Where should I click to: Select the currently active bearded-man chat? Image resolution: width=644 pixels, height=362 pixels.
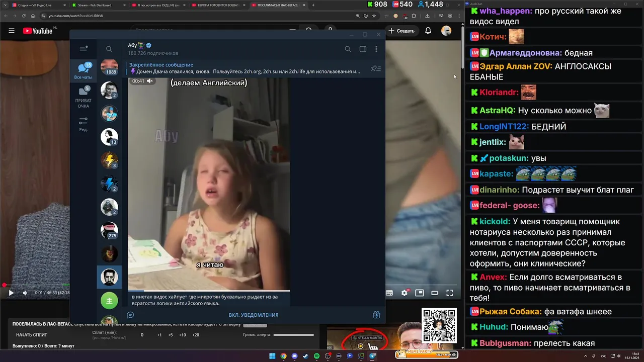[109, 277]
